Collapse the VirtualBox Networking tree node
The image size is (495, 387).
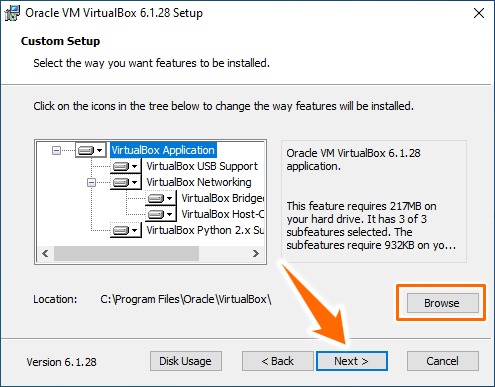[91, 183]
